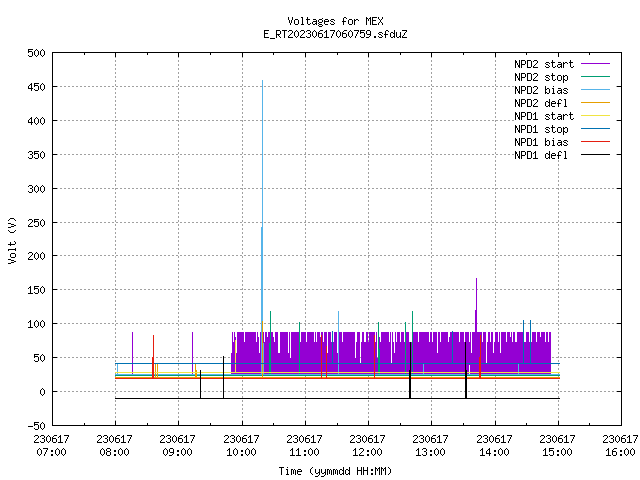The image size is (640, 480).
Task: Click the 'Time (yymmdd HH:MM)' x-axis label
Action: point(335,471)
